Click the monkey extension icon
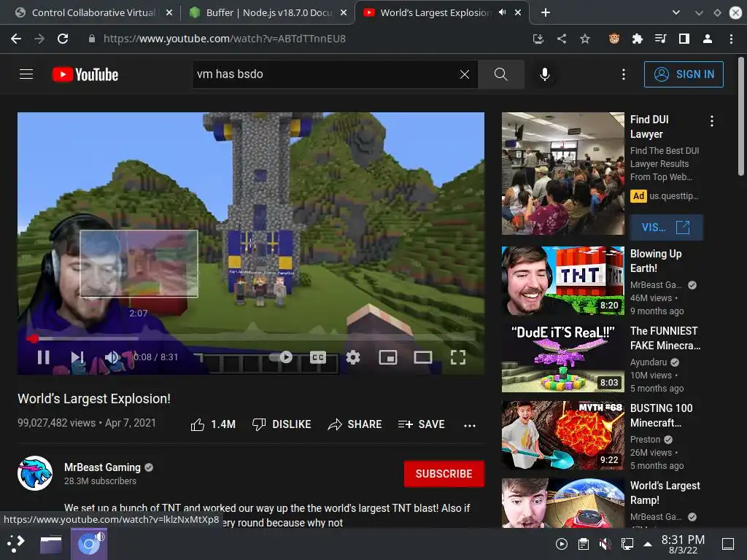The height and width of the screenshot is (560, 747). (614, 39)
